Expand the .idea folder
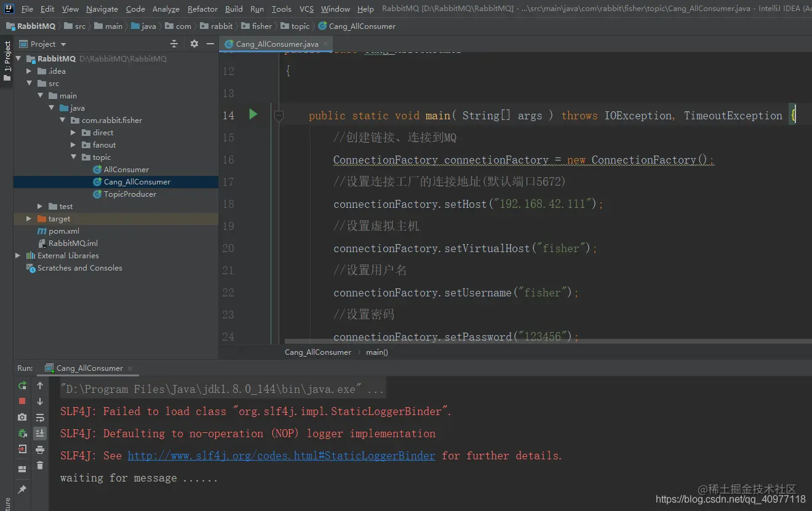This screenshot has width=812, height=511. [29, 71]
